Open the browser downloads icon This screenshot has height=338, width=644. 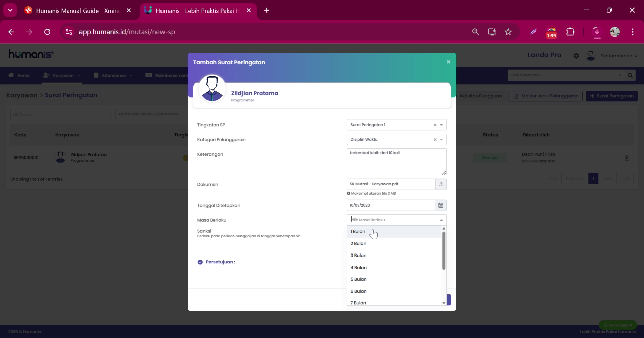point(597,32)
